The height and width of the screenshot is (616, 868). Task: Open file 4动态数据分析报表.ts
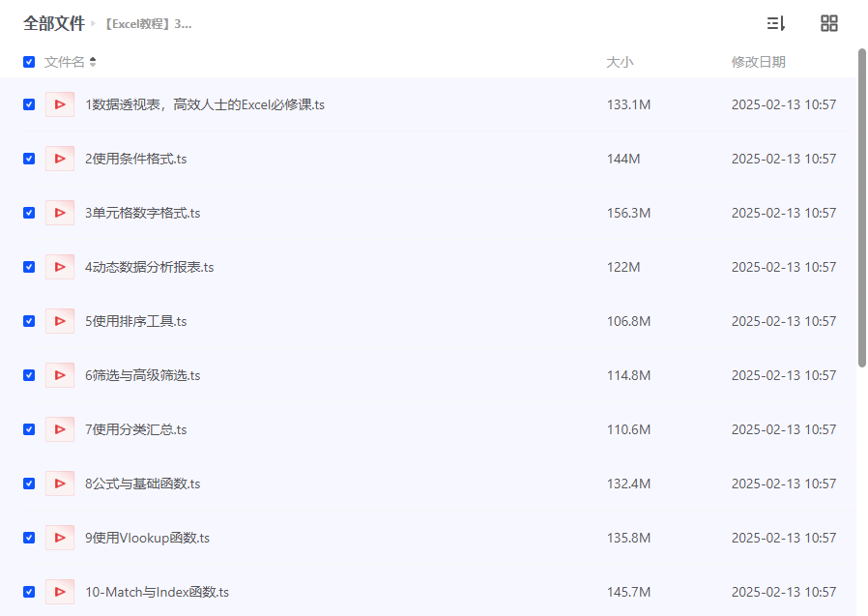149,267
